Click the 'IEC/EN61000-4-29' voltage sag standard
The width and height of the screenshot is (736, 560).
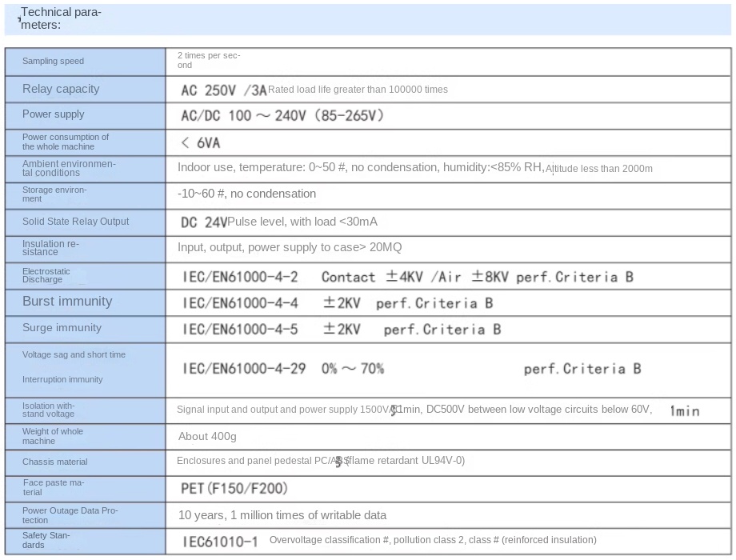(244, 369)
